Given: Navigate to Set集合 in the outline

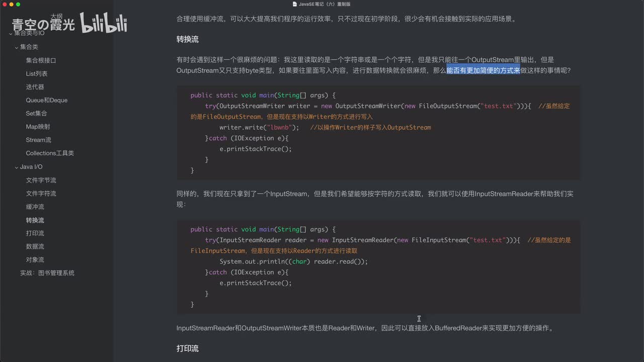Looking at the screenshot, I should (x=37, y=114).
